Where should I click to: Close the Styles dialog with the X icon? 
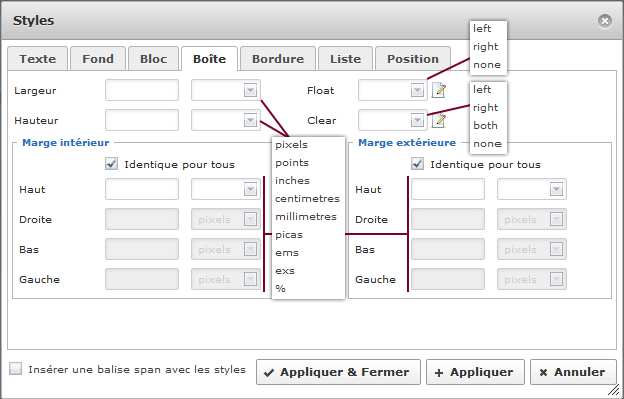604,21
